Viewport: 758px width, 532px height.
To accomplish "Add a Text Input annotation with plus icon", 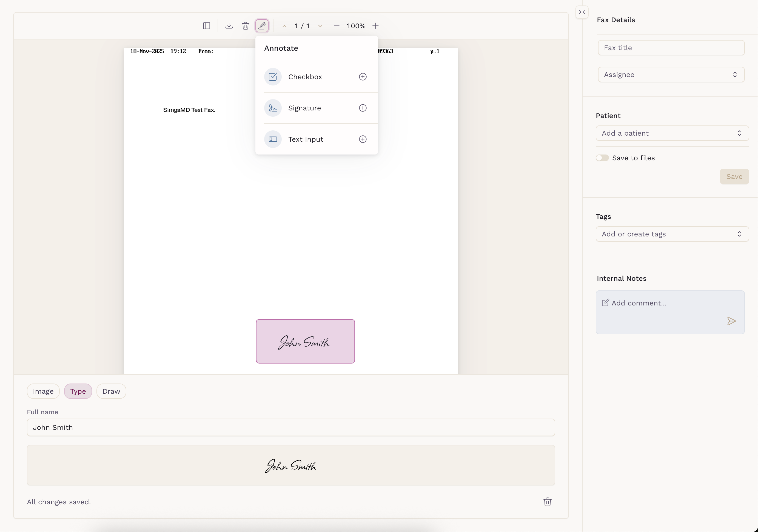I will tap(363, 139).
